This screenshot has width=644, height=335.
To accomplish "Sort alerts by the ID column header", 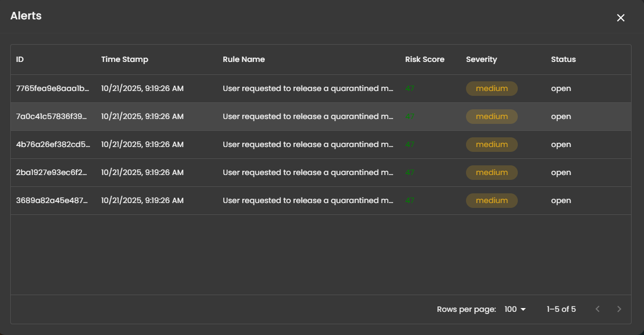I will 20,59.
